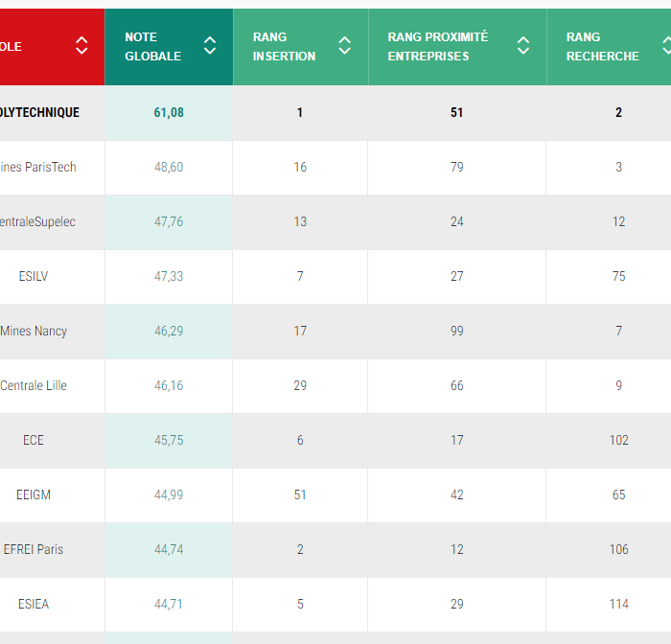The height and width of the screenshot is (644, 671).
Task: Click the global score 48,60
Action: 169,167
